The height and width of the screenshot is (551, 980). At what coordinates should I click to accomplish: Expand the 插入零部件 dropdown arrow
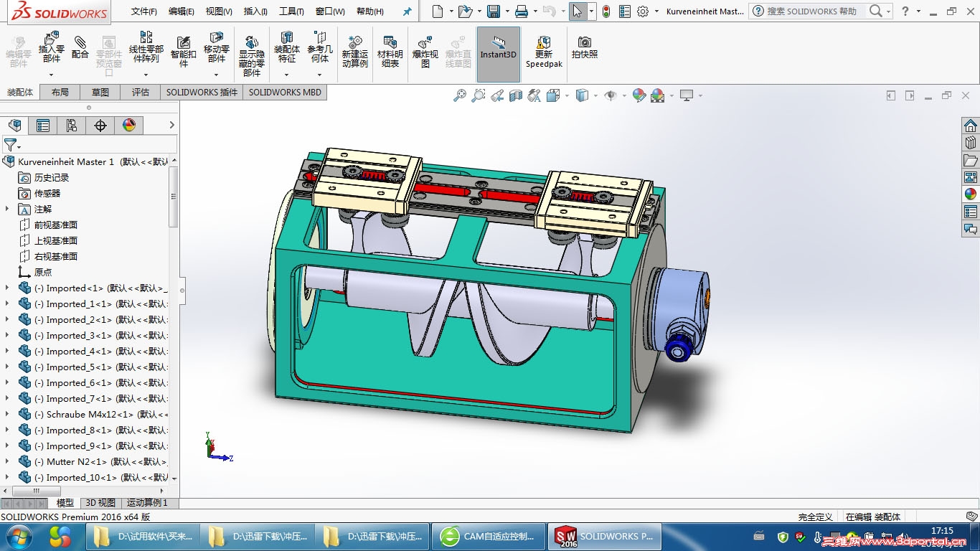pos(51,75)
